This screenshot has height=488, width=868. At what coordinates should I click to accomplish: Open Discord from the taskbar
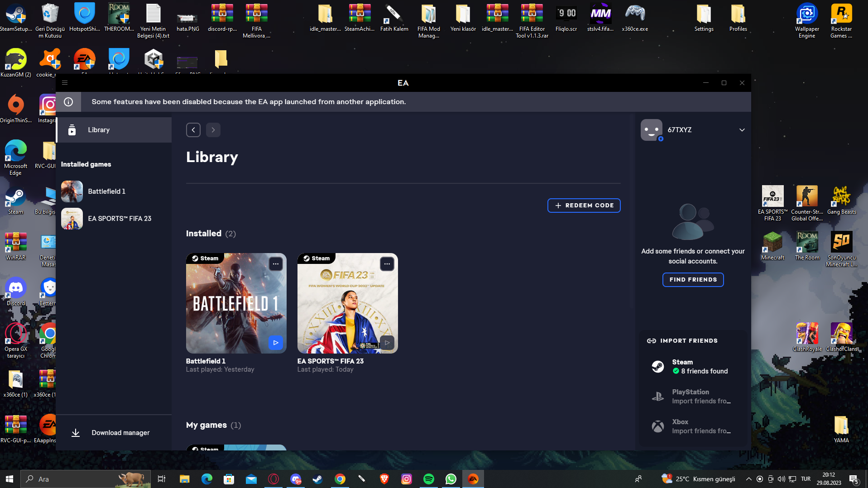[296, 479]
